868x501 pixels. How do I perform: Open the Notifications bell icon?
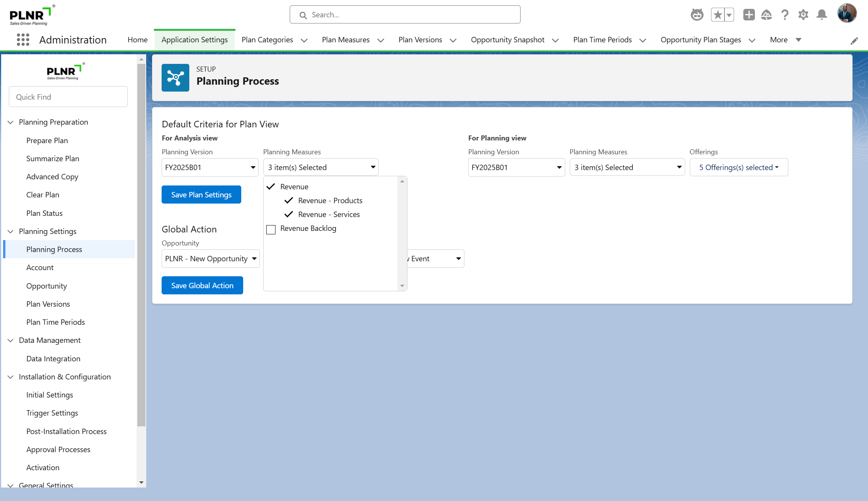(x=822, y=15)
